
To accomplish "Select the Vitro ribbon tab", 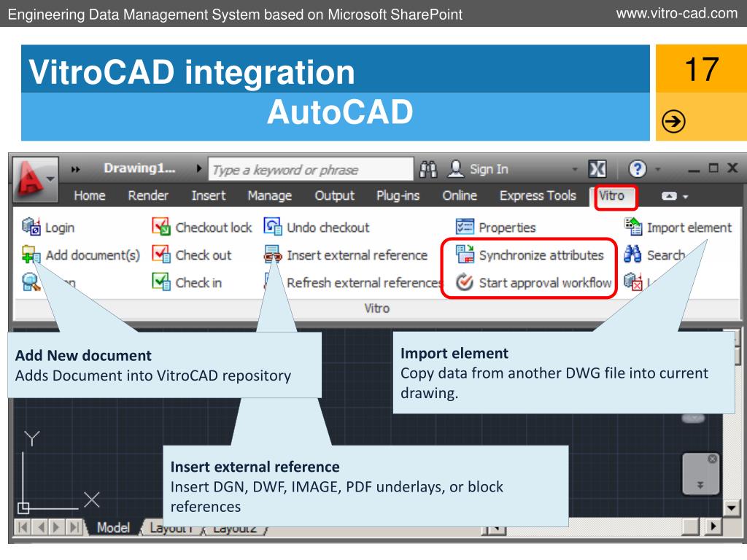I will [612, 195].
